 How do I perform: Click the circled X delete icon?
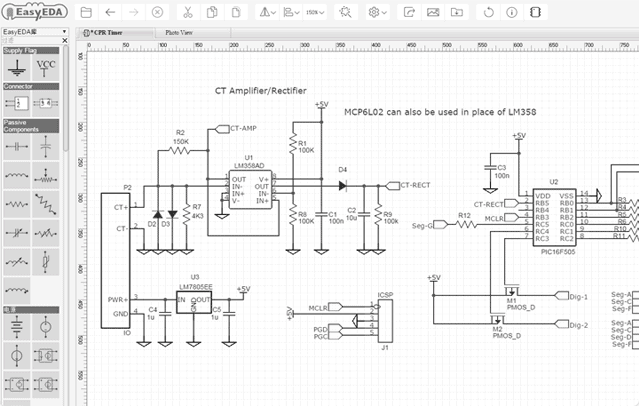158,12
